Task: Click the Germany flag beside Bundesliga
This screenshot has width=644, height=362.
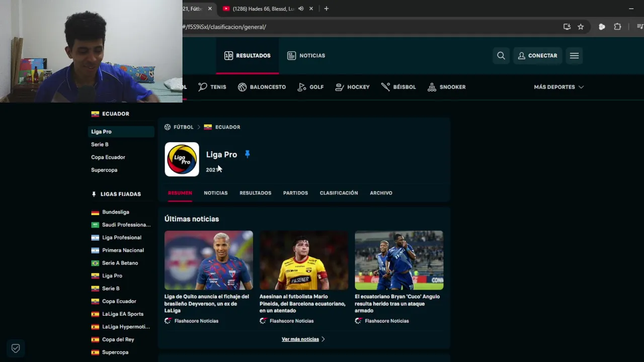Action: pyautogui.click(x=95, y=212)
